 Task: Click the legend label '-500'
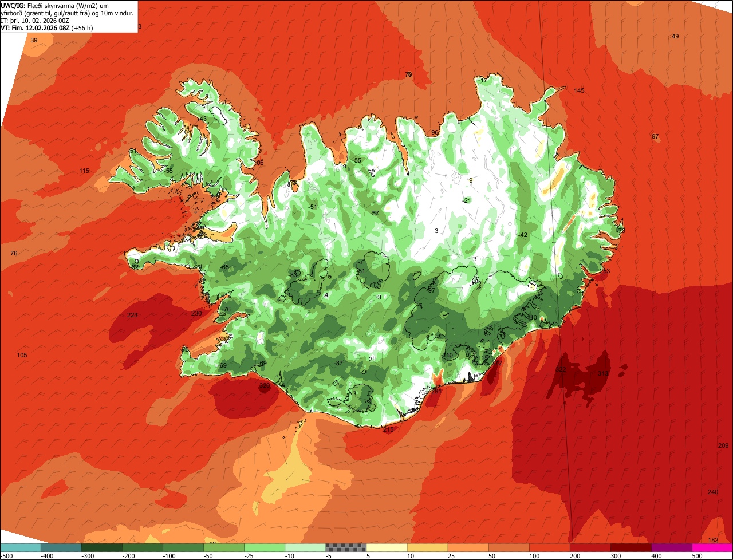tap(7, 555)
